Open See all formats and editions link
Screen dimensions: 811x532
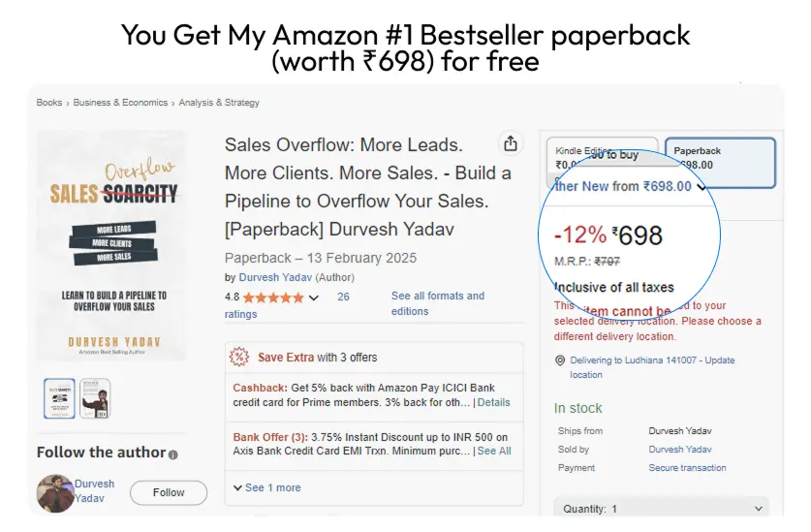point(437,303)
